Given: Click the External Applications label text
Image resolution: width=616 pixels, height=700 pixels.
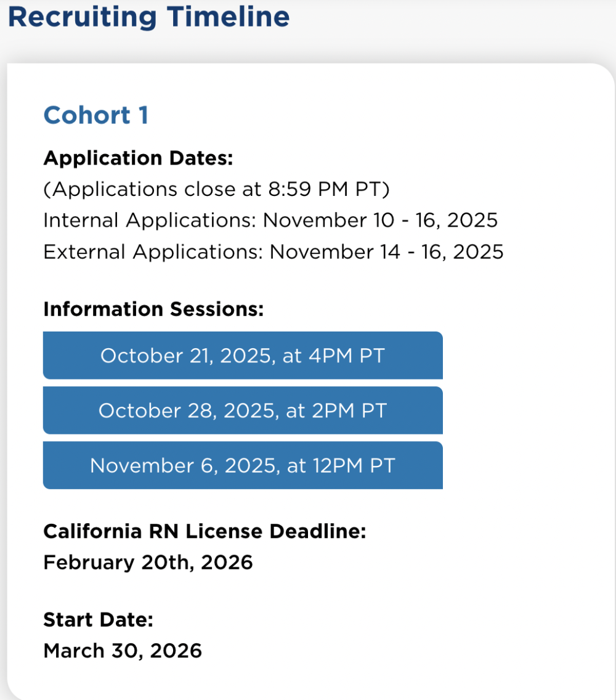Looking at the screenshot, I should click(153, 251).
